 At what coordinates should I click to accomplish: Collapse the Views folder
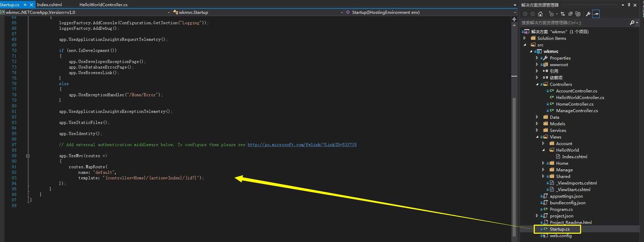point(537,137)
